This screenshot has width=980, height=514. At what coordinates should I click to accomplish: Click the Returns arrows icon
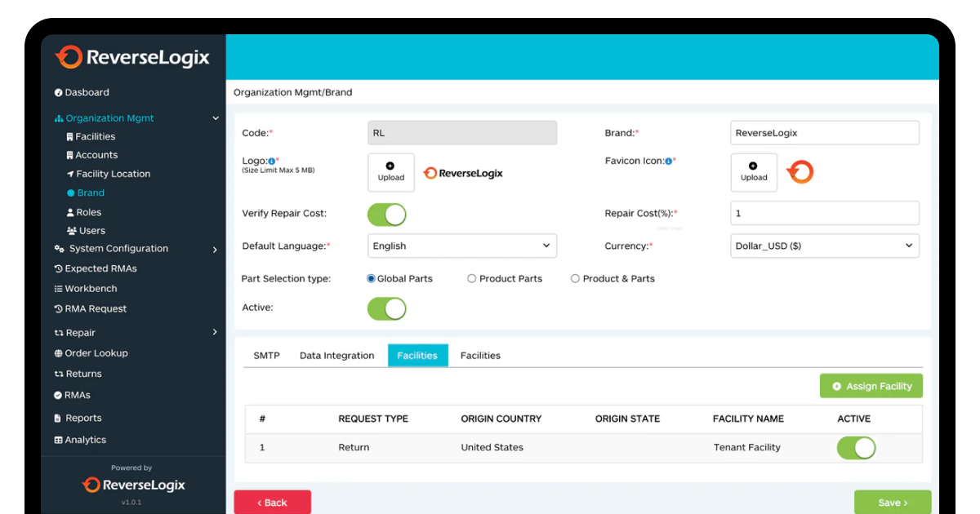(59, 374)
